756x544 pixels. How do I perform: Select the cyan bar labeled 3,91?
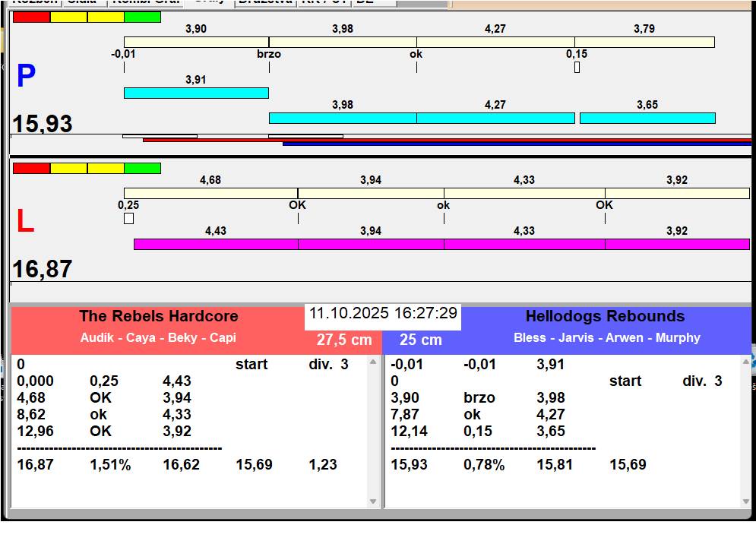click(196, 93)
